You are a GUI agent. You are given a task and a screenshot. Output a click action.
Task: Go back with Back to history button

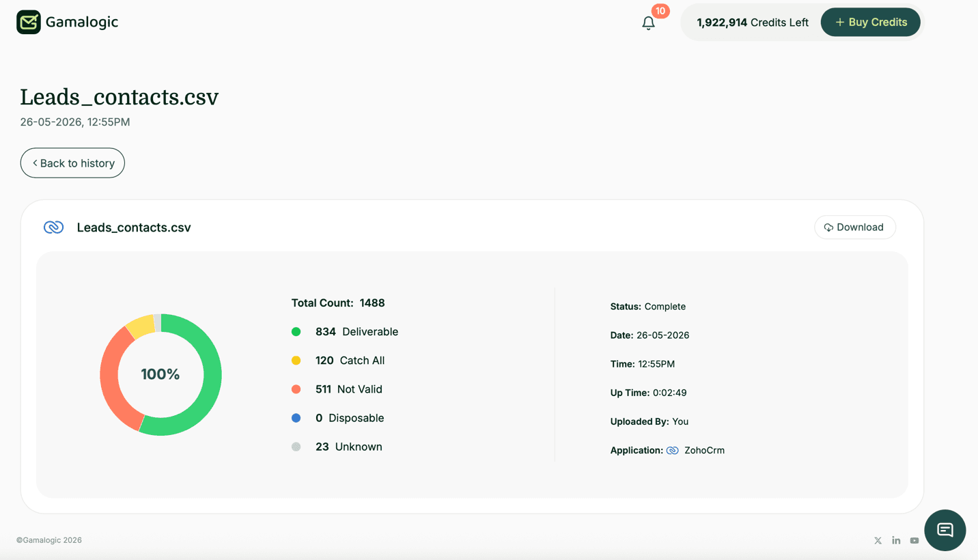[x=72, y=163]
